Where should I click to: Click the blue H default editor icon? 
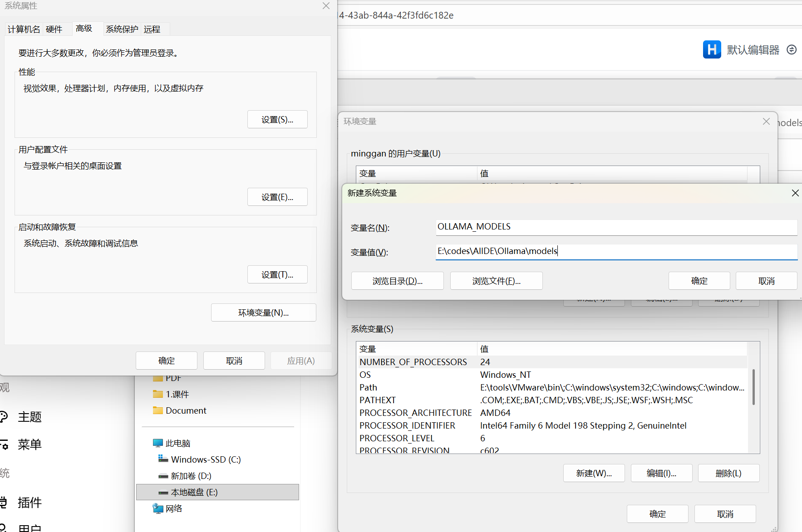click(711, 49)
